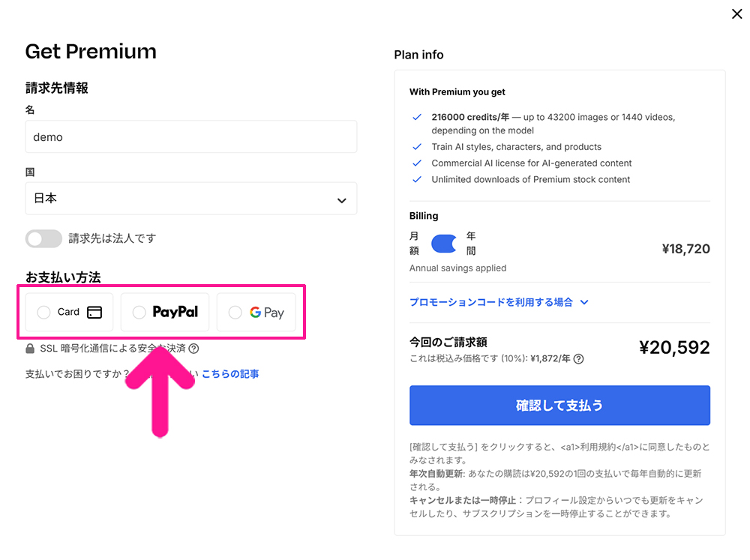The image size is (750, 560).
Task: Open the 国 country dropdown
Action: click(x=191, y=199)
